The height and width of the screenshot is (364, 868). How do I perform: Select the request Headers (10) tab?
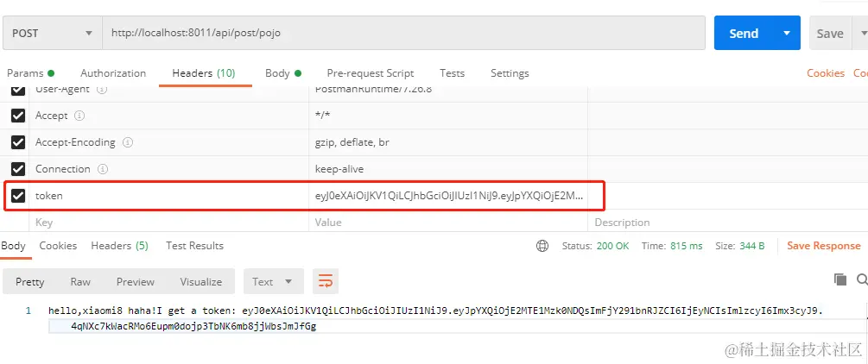(x=204, y=73)
